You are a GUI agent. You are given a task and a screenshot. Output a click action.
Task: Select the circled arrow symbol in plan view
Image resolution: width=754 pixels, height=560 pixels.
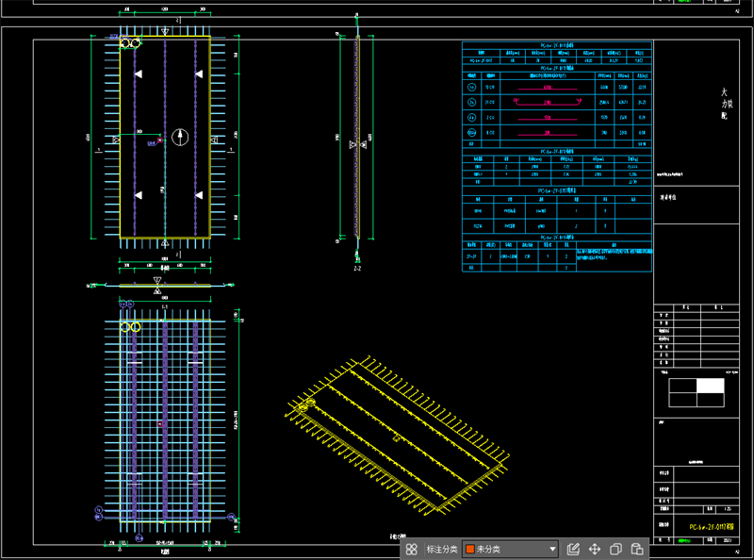point(180,137)
